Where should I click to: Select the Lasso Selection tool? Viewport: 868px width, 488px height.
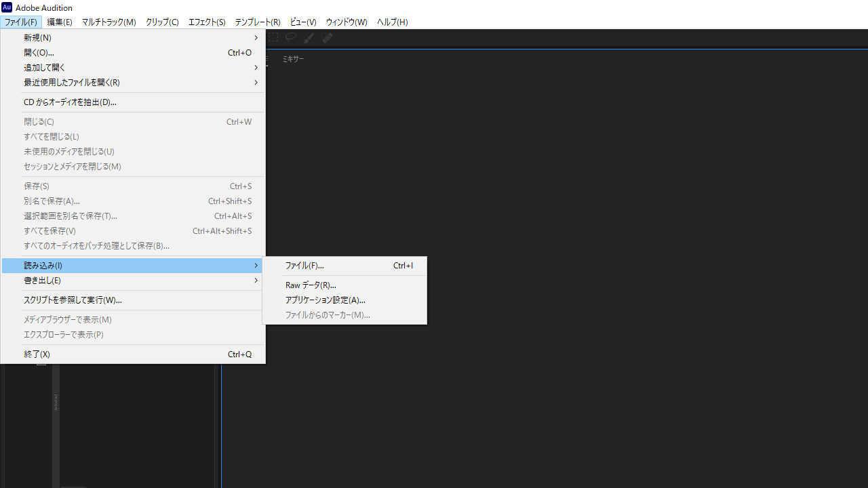click(291, 38)
